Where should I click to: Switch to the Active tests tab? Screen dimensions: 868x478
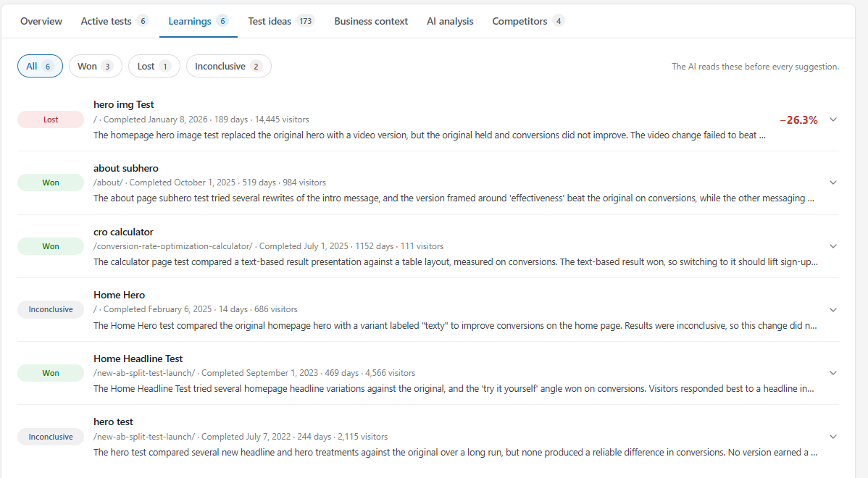[114, 21]
